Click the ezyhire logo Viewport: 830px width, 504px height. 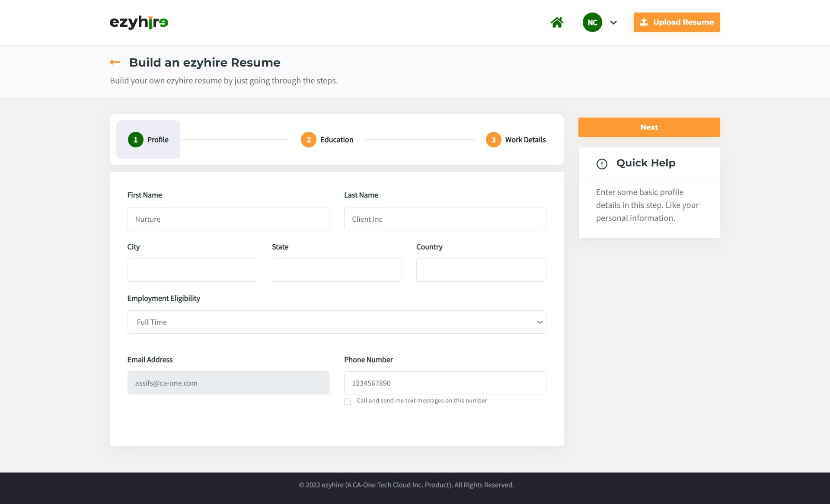coord(139,22)
